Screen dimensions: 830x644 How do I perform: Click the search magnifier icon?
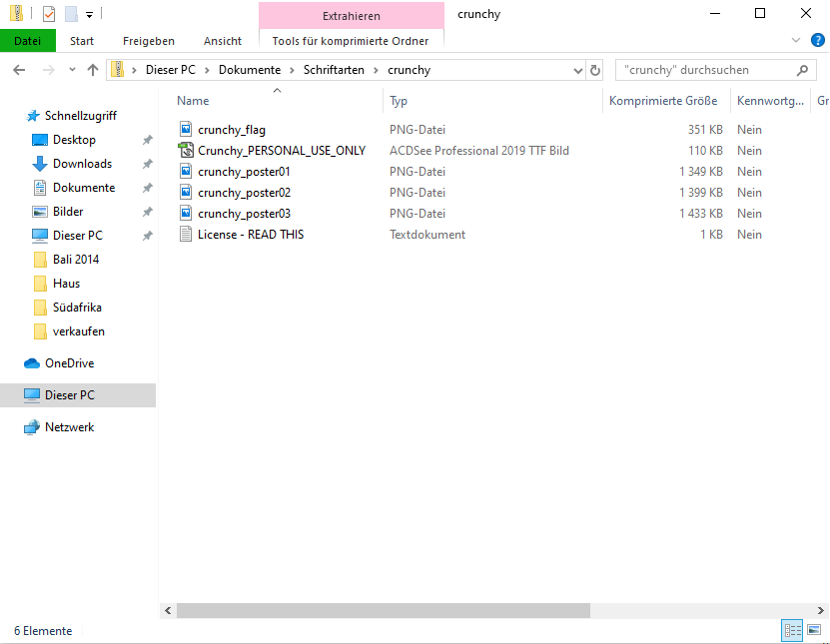coord(802,70)
